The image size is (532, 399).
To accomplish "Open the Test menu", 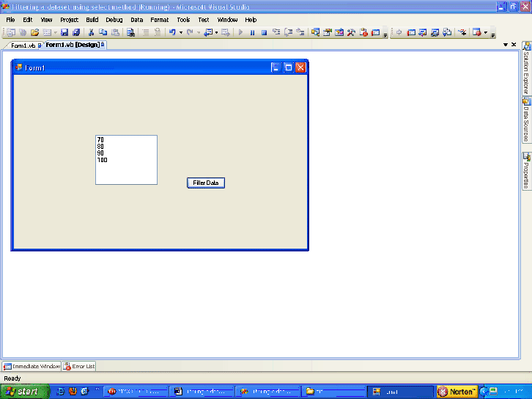I will (204, 20).
